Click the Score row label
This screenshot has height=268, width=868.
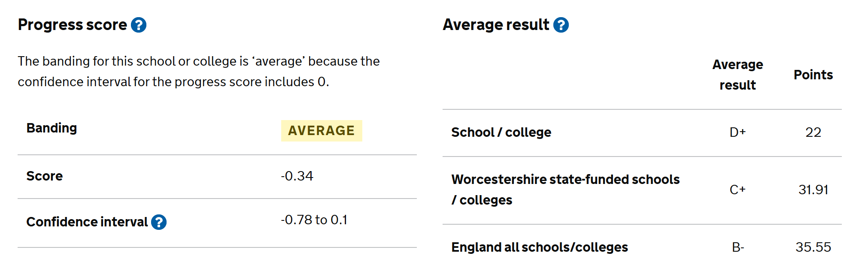pos(45,176)
